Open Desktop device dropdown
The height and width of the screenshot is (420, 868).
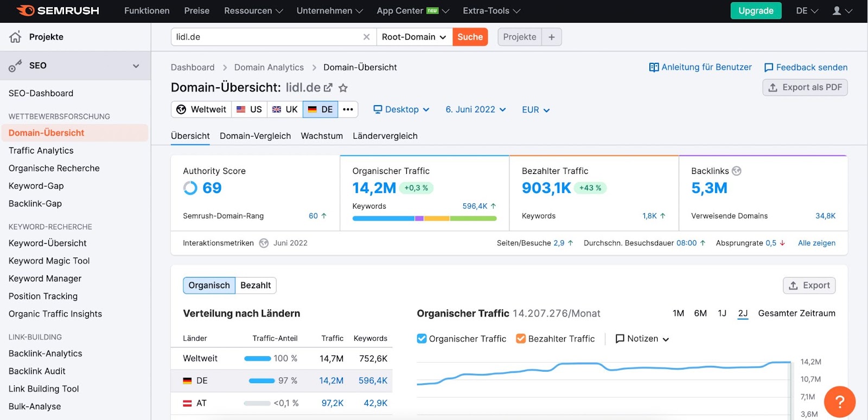401,109
